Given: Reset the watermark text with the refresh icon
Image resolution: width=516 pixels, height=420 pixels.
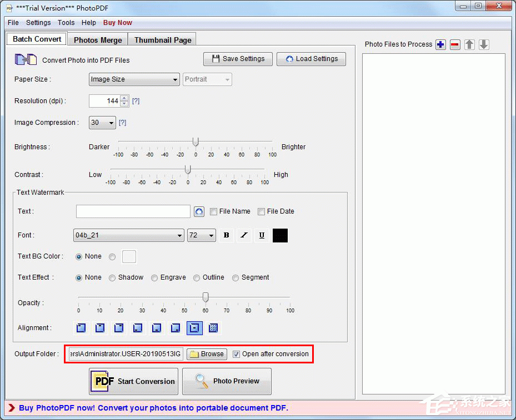Looking at the screenshot, I should [199, 211].
